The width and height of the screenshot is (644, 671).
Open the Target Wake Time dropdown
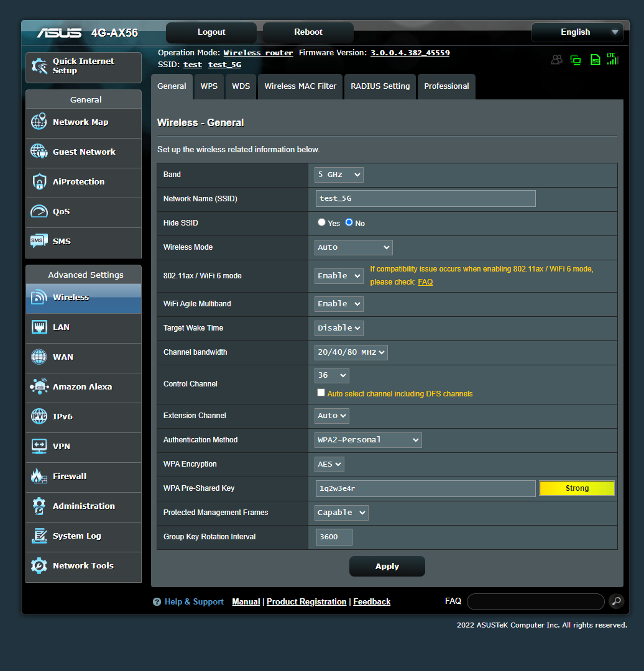click(x=339, y=328)
